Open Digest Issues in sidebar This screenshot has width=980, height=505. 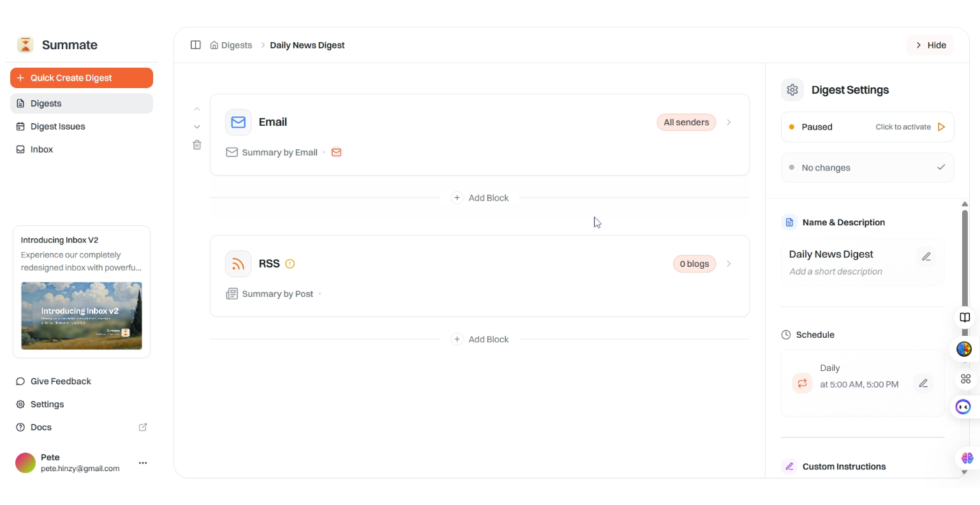tap(58, 126)
